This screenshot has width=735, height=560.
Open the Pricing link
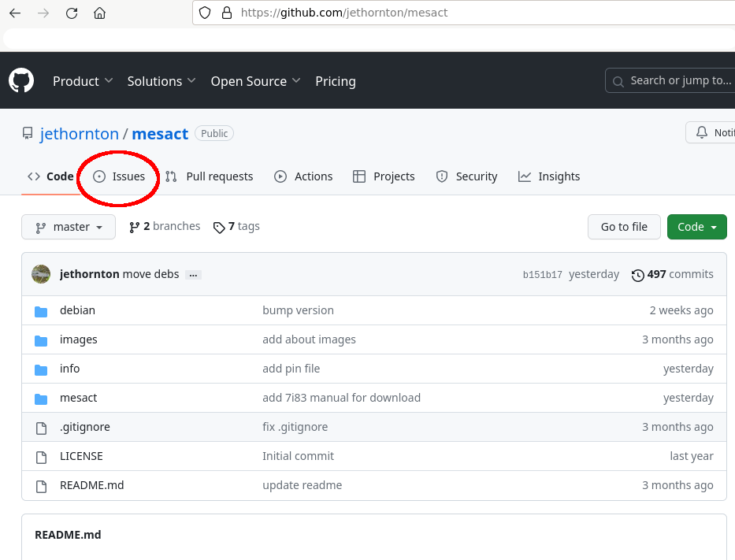tap(336, 81)
